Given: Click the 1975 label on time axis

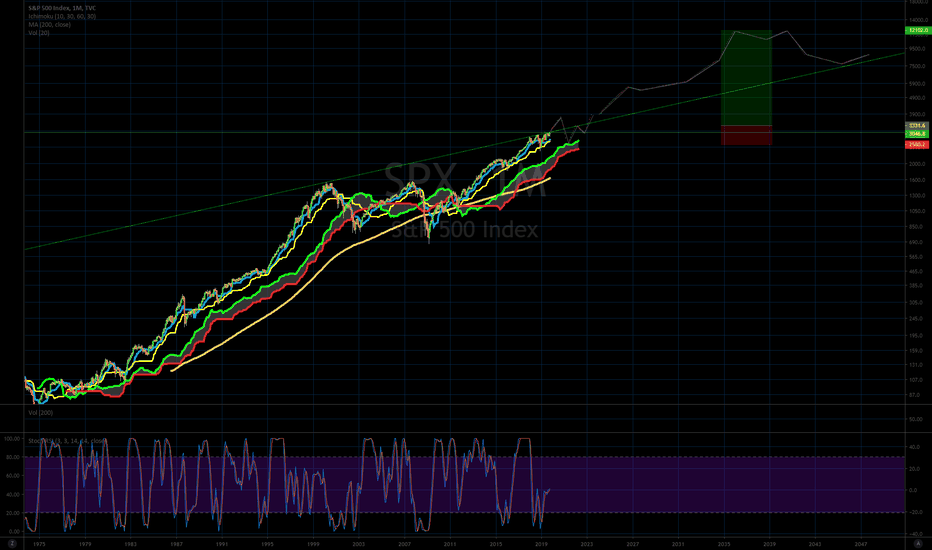Looking at the screenshot, I should pos(39,544).
